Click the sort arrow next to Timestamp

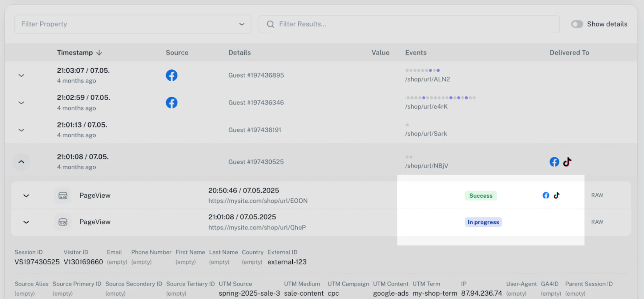99,53
